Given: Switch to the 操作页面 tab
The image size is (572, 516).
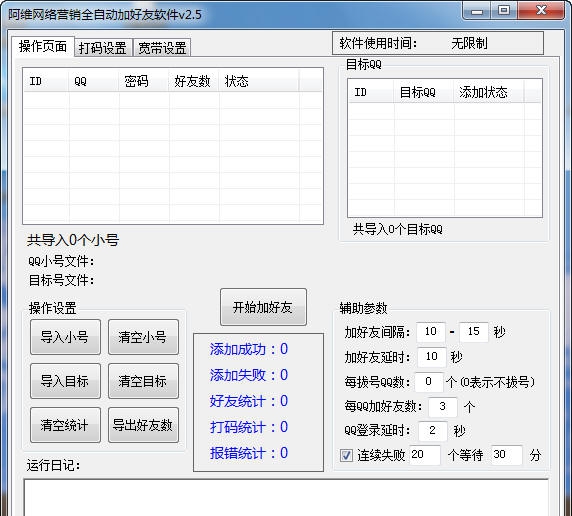Looking at the screenshot, I should 43,46.
